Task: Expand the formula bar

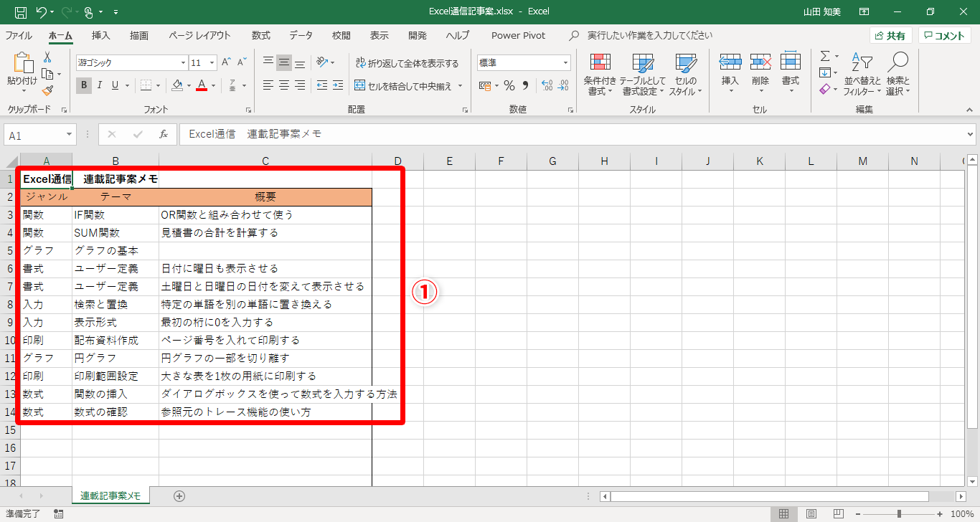Action: click(971, 134)
